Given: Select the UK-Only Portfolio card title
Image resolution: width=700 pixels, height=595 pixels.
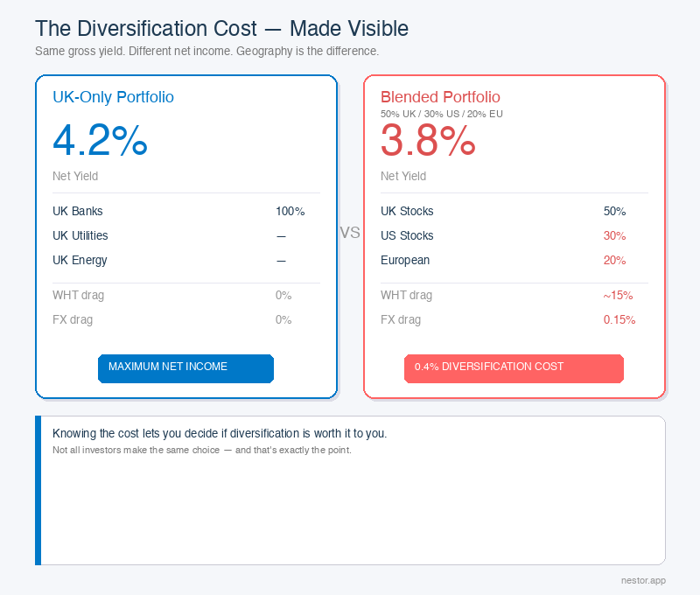Looking at the screenshot, I should tap(113, 97).
